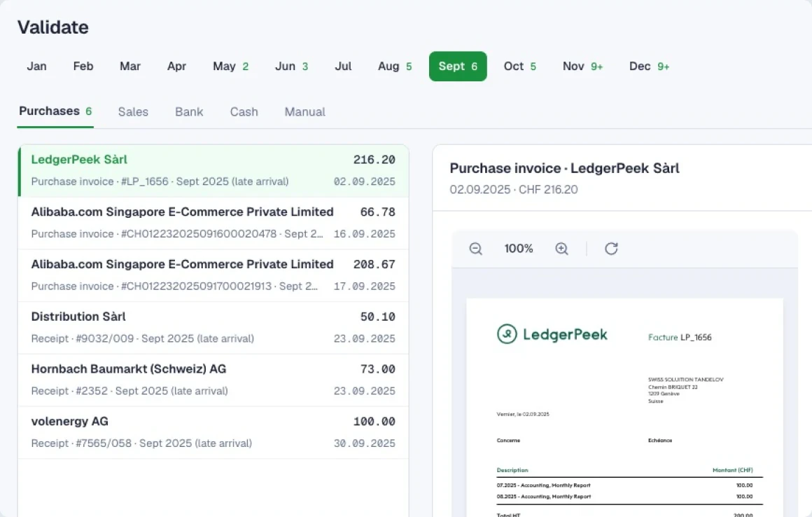The image size is (812, 517).
Task: Open the Bank tab
Action: pyautogui.click(x=189, y=112)
